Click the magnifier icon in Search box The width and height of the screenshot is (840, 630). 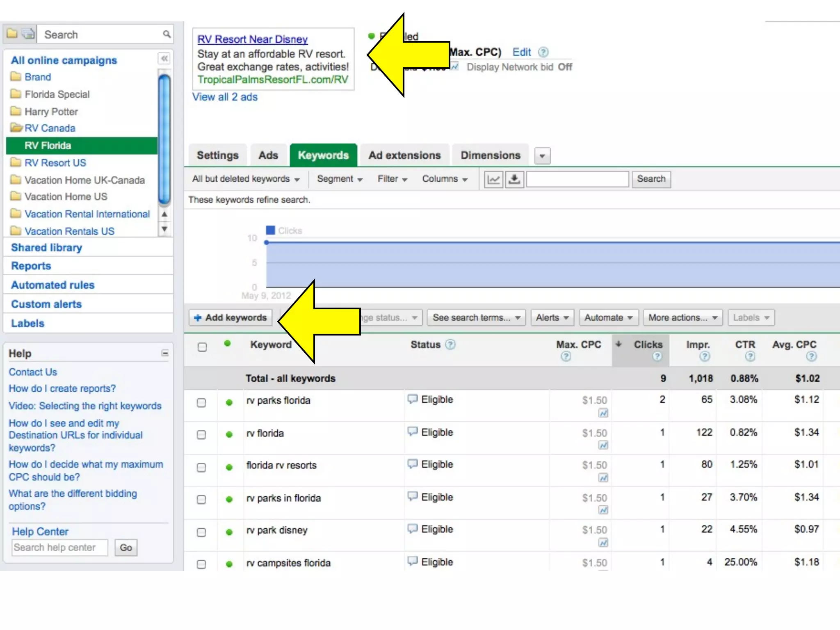167,34
